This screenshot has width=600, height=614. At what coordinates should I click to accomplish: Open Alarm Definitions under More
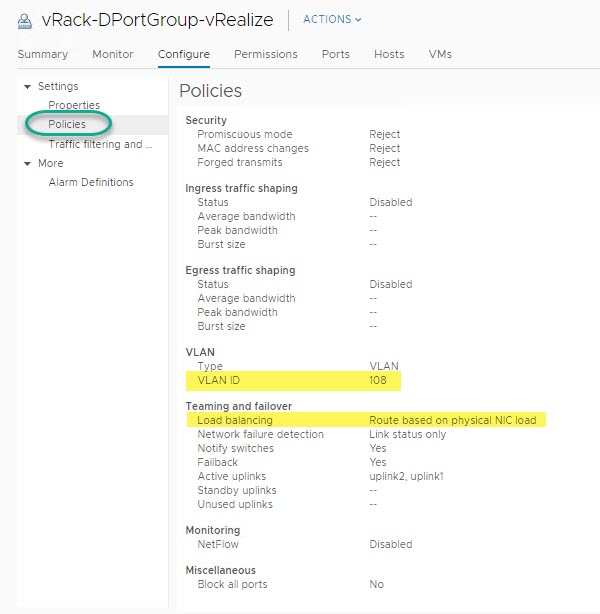point(91,183)
